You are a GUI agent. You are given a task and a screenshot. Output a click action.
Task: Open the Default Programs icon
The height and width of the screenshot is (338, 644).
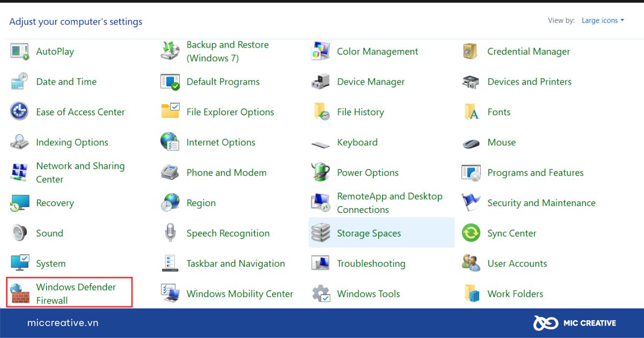point(170,82)
